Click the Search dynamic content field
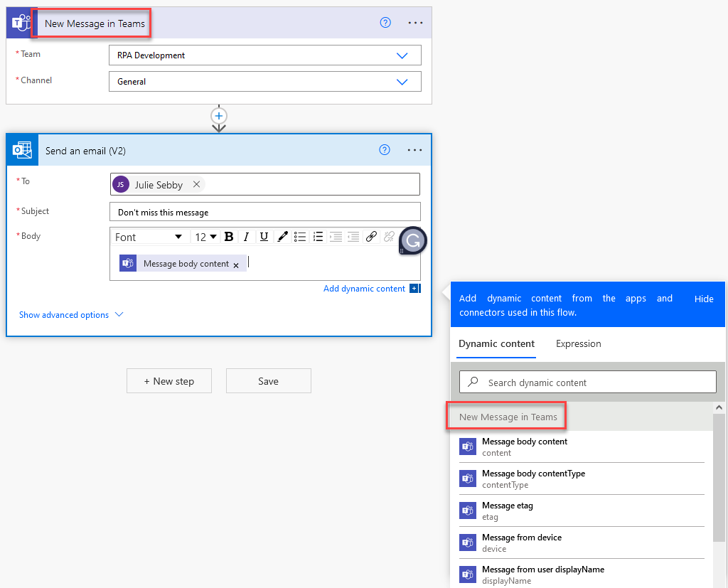Image resolution: width=728 pixels, height=588 pixels. pos(588,383)
